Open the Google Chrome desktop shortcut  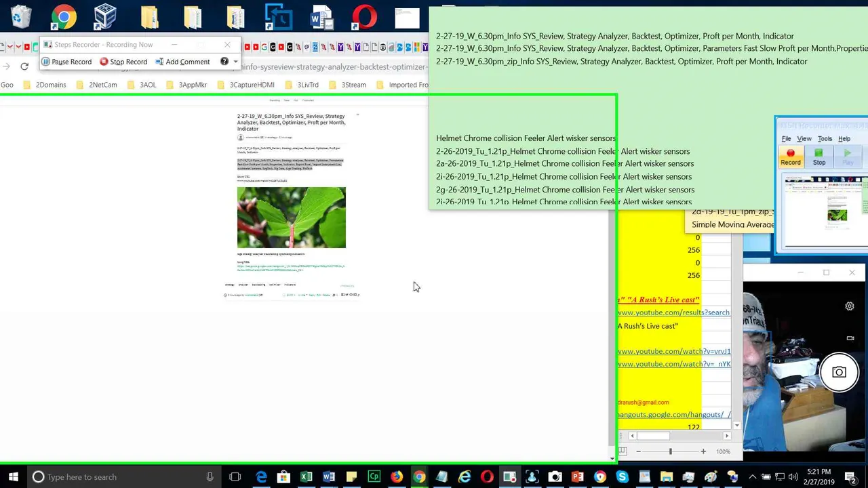point(63,17)
